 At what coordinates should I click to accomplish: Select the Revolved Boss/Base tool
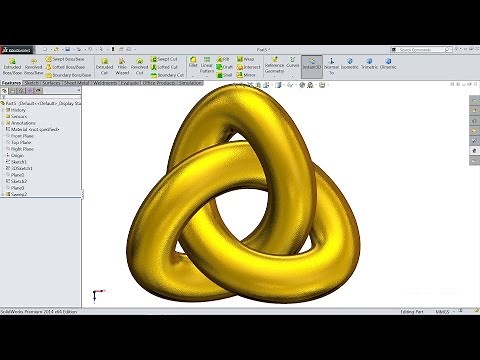coord(34,66)
